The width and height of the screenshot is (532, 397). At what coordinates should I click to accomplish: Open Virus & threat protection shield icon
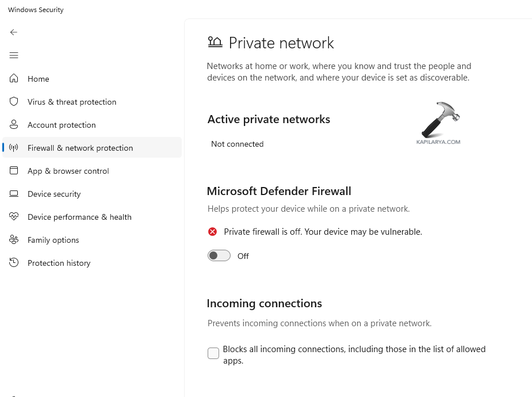[13, 102]
